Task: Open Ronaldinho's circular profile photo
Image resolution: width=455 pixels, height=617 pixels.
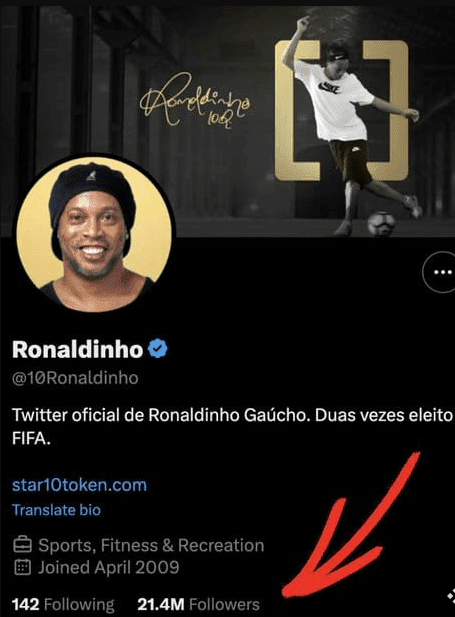Action: (x=94, y=234)
